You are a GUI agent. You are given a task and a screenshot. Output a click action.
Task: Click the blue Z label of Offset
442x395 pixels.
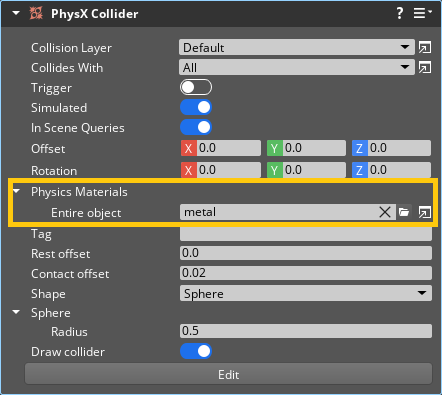(x=360, y=148)
